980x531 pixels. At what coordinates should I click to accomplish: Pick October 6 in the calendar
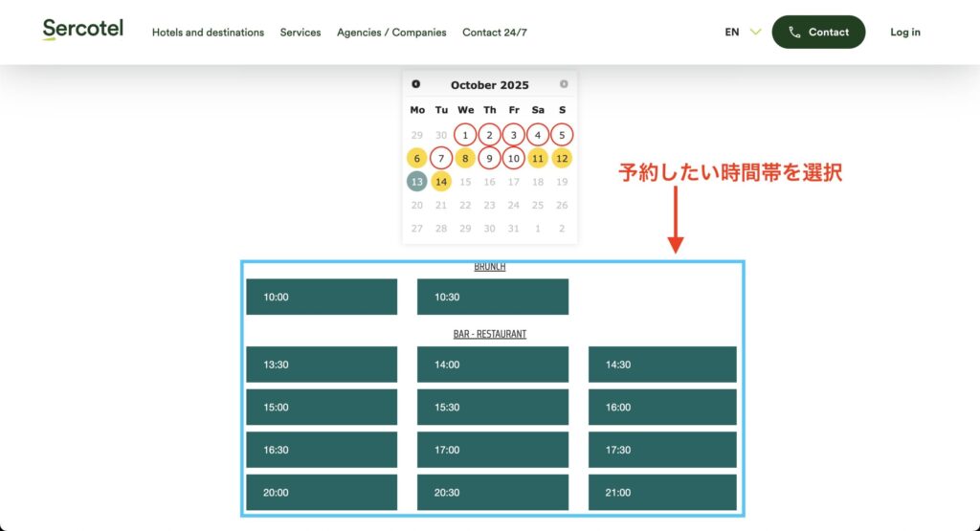pos(416,158)
